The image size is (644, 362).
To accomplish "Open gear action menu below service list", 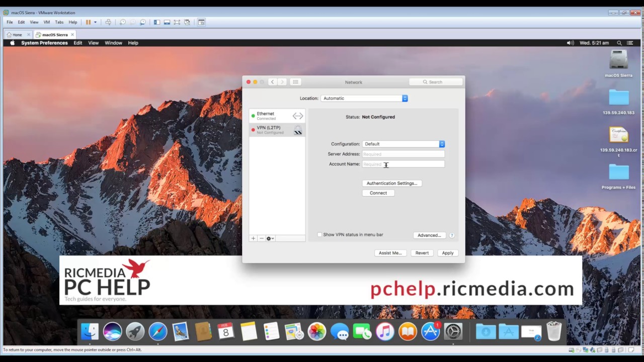I will click(270, 238).
